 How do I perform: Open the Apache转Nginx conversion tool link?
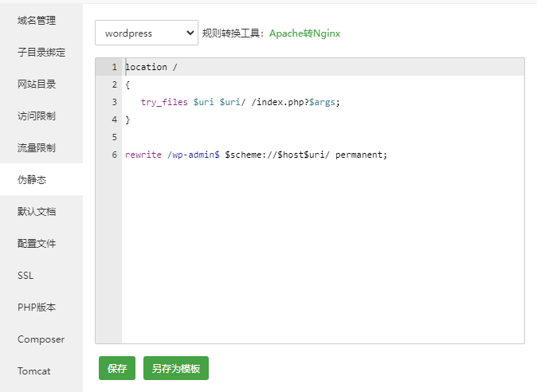pyautogui.click(x=304, y=33)
